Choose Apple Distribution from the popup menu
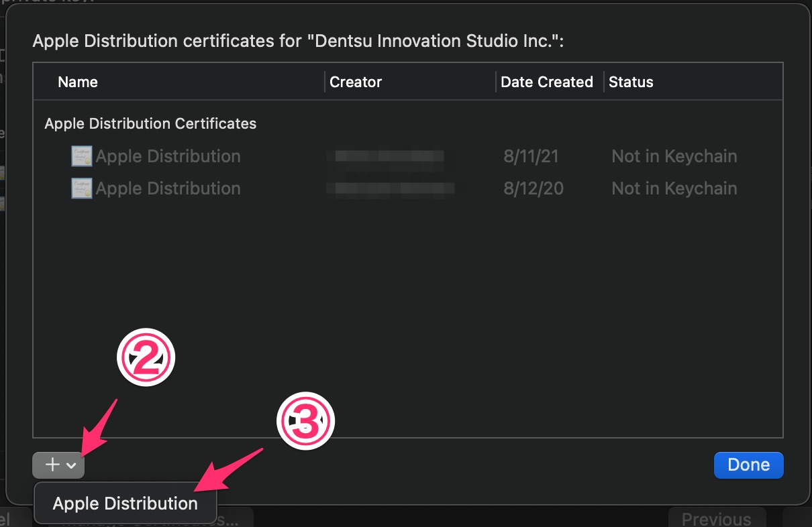This screenshot has width=812, height=527. (x=125, y=504)
